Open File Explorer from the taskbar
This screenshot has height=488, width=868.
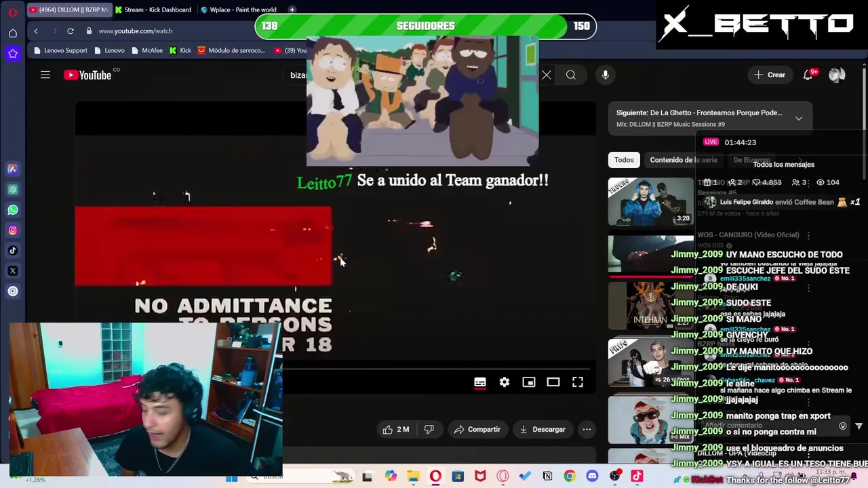(x=413, y=476)
